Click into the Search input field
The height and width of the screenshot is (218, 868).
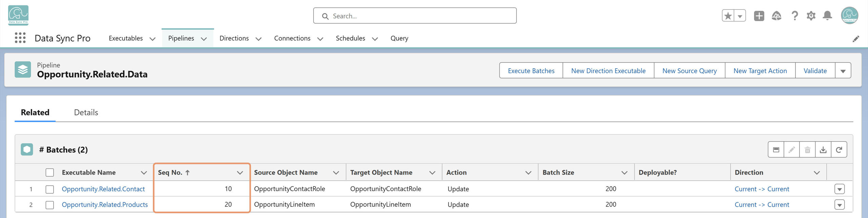(415, 16)
